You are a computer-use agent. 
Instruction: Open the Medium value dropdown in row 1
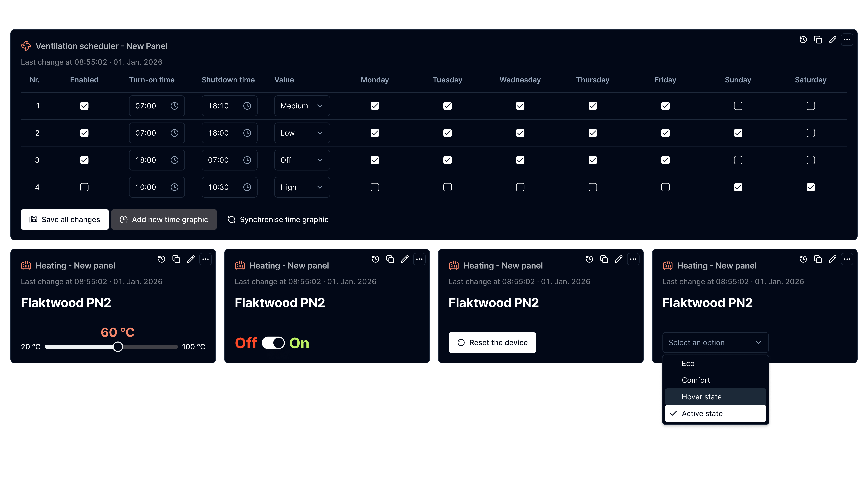(x=302, y=106)
